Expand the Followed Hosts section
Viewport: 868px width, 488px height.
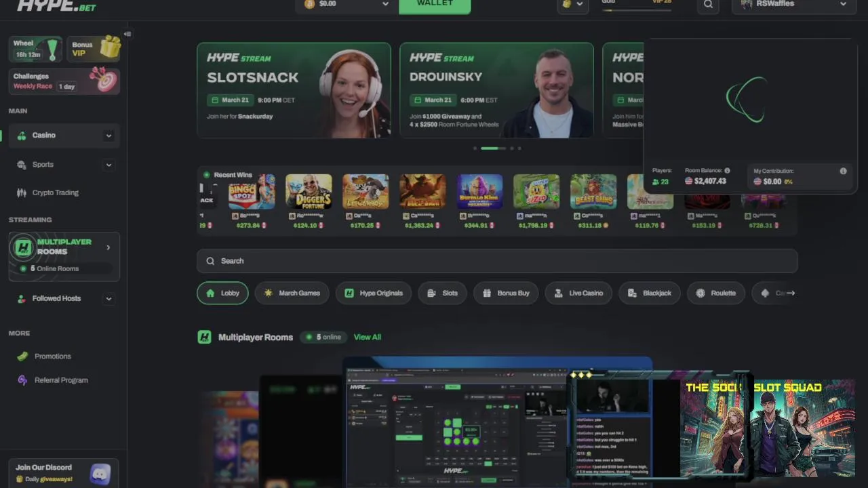coord(108,298)
